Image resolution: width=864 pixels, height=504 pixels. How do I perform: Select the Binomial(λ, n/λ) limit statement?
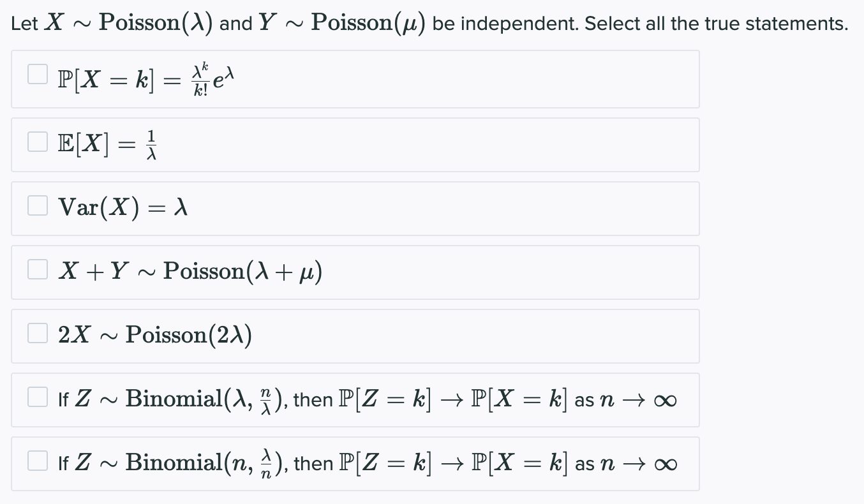[x=38, y=397]
